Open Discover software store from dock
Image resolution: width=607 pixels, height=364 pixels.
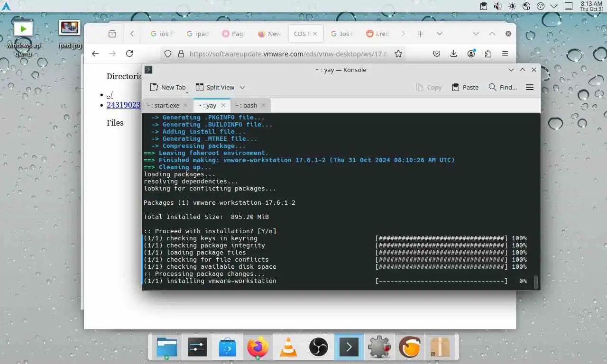click(x=228, y=347)
